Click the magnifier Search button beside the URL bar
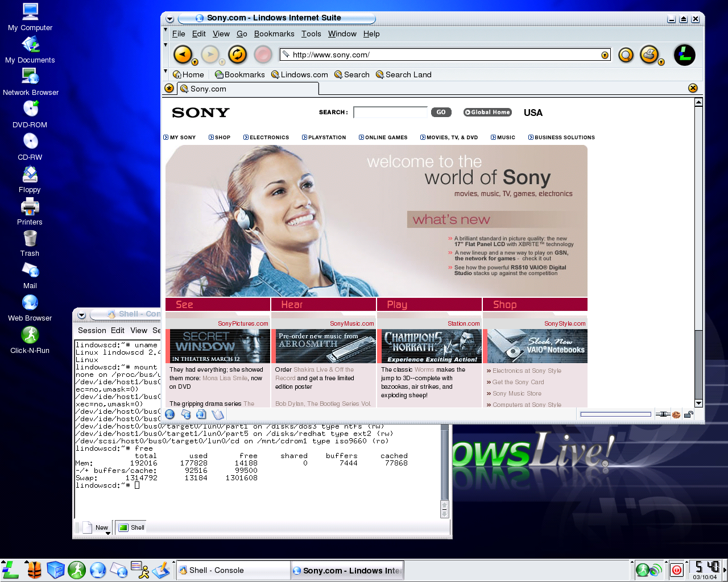This screenshot has height=582, width=728. [626, 55]
